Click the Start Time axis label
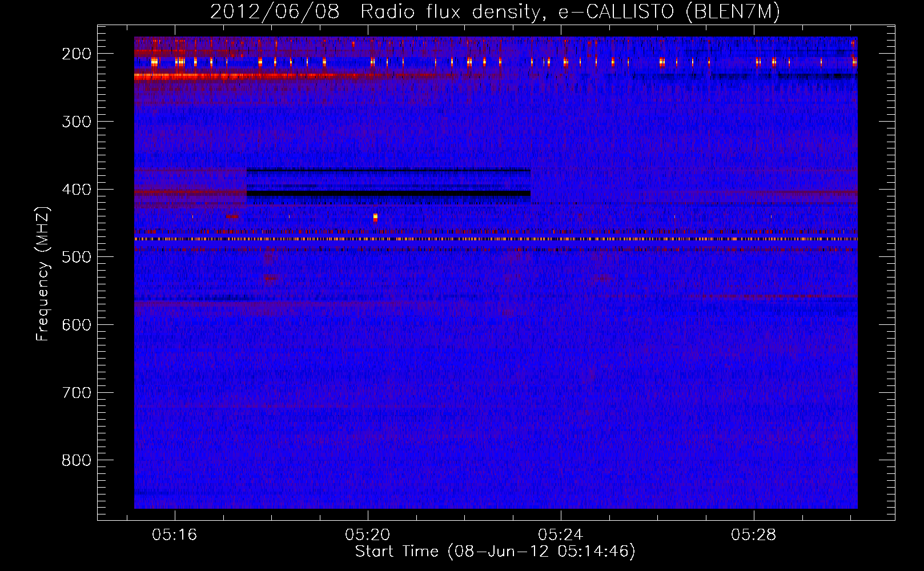This screenshot has width=924, height=571. pos(495,552)
